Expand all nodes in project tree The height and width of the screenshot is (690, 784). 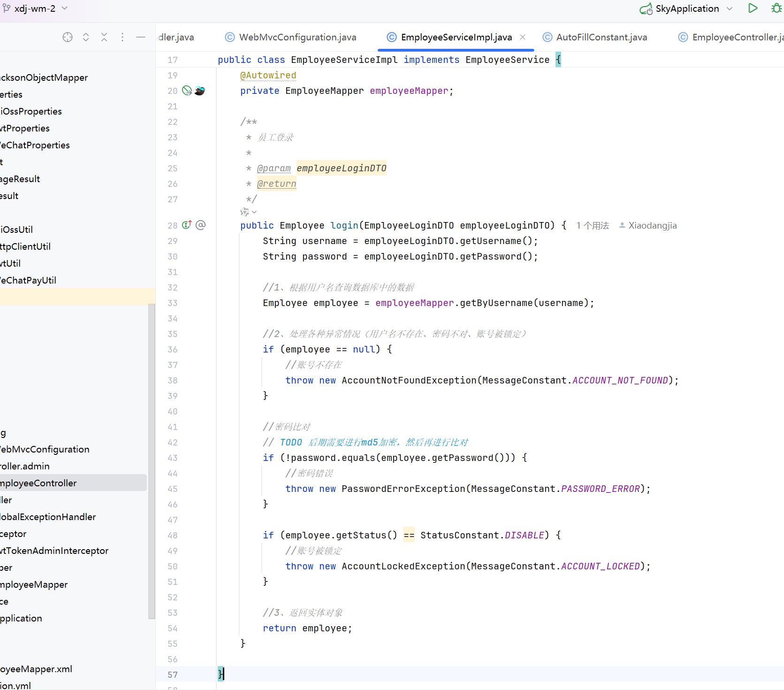pos(86,37)
